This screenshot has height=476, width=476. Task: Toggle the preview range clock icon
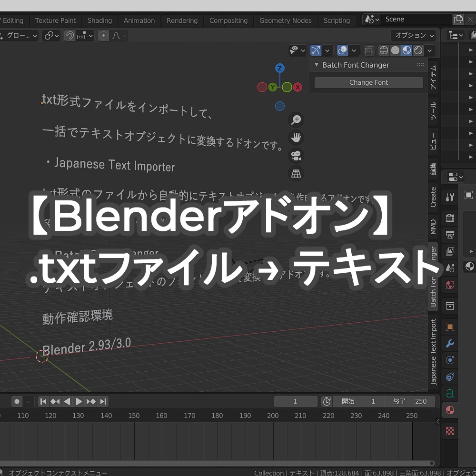(x=327, y=401)
